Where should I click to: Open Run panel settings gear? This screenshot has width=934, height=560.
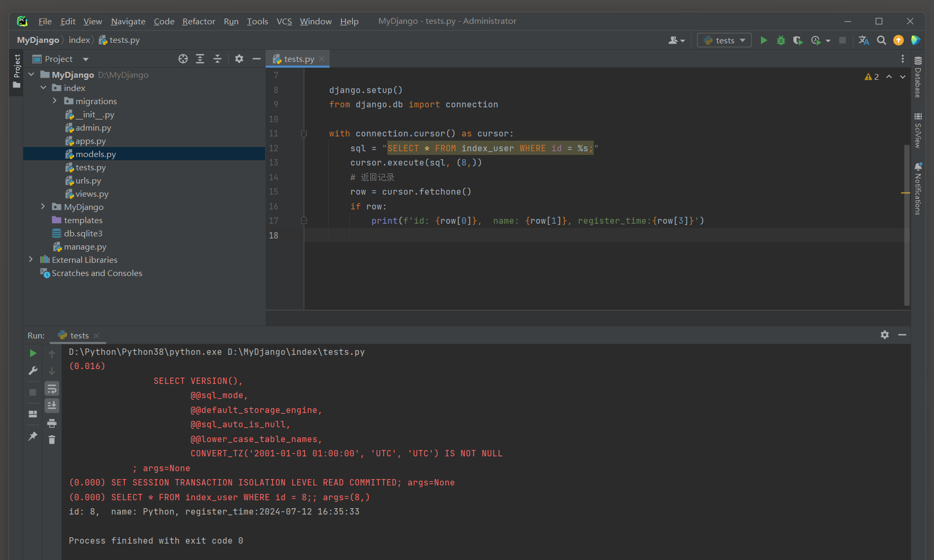point(885,335)
